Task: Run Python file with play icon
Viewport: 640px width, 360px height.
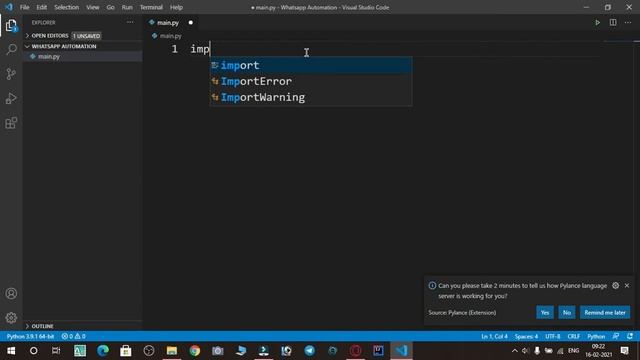Action: click(597, 22)
